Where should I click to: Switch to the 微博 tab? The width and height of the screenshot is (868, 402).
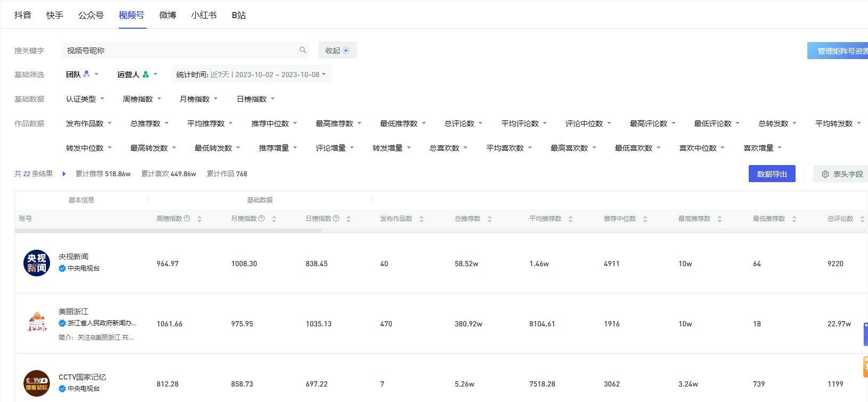[168, 15]
